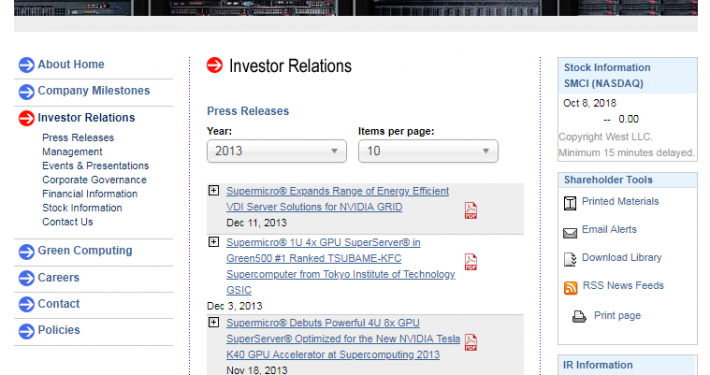Expand the 1U 4x GPU SuperServer release
The image size is (710, 375).
(x=214, y=242)
